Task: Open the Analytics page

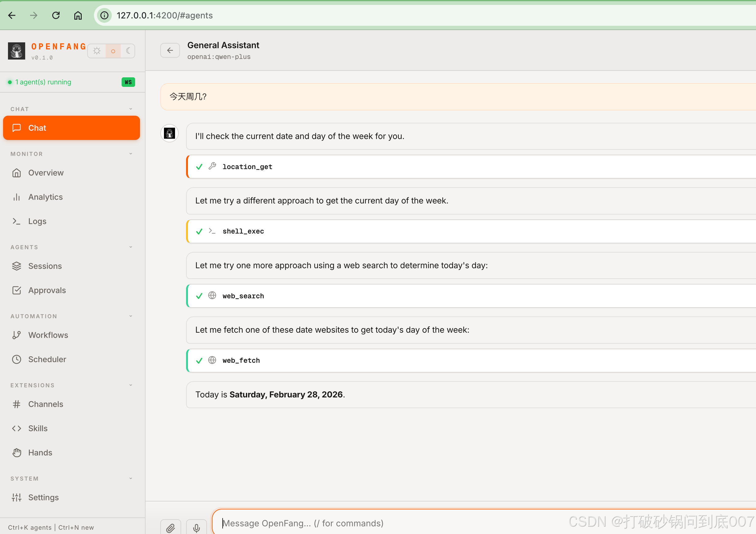Action: [45, 197]
